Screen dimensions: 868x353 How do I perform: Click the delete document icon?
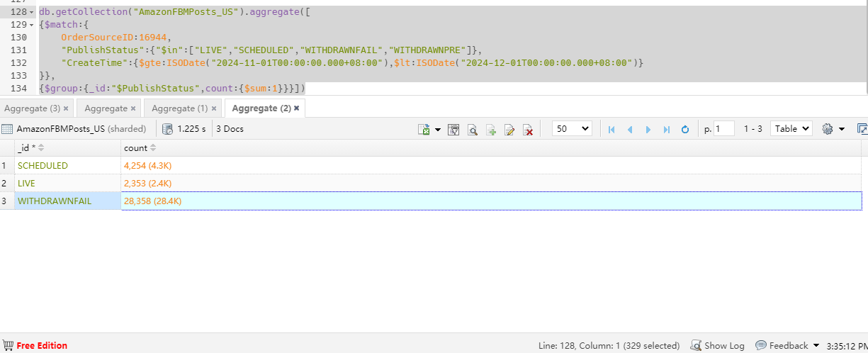(x=527, y=129)
